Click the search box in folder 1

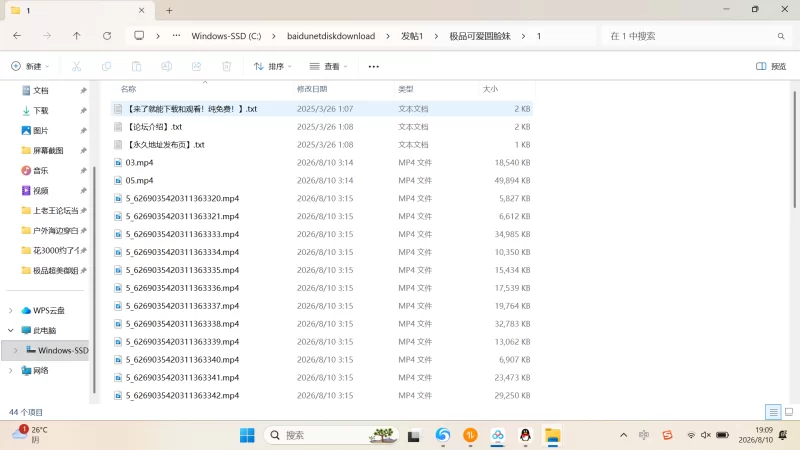695,36
